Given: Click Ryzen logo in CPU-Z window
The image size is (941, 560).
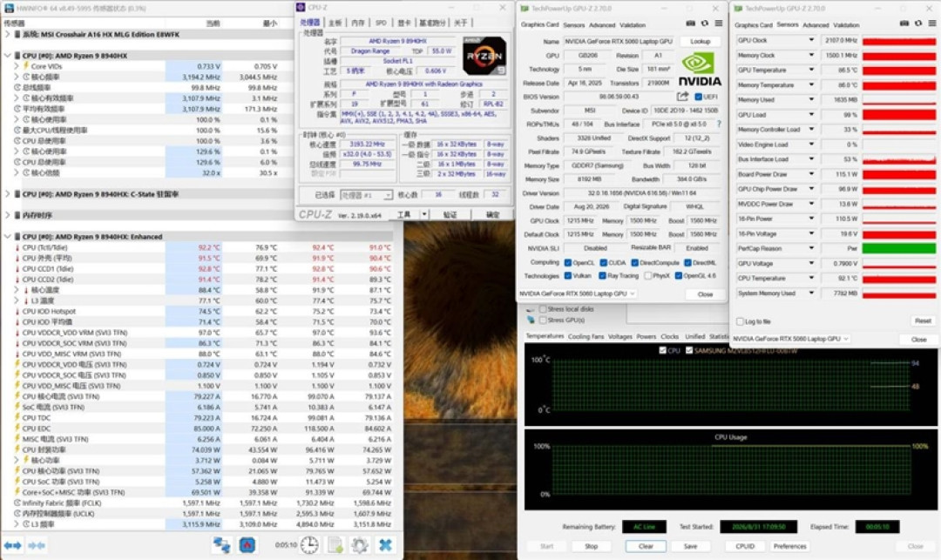Looking at the screenshot, I should coord(484,56).
